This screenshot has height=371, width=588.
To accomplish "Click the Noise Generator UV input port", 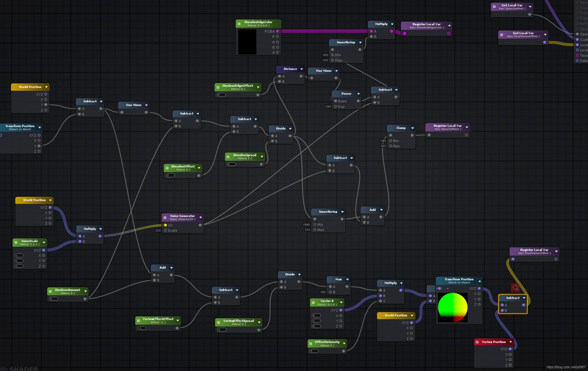I will [165, 225].
